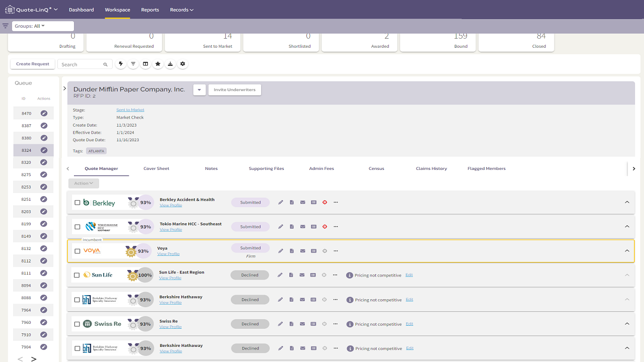Open the document icon in Berkley row
The image size is (644, 362).
point(292,202)
